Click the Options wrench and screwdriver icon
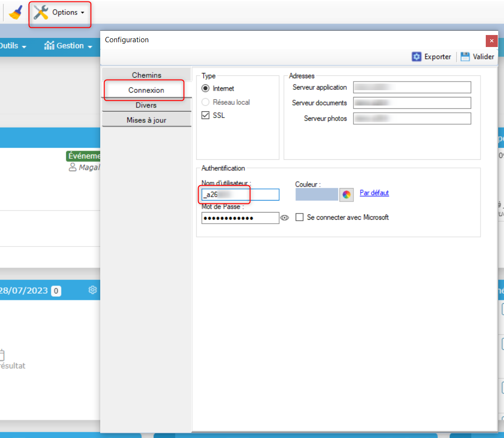504x438 pixels. pos(41,12)
